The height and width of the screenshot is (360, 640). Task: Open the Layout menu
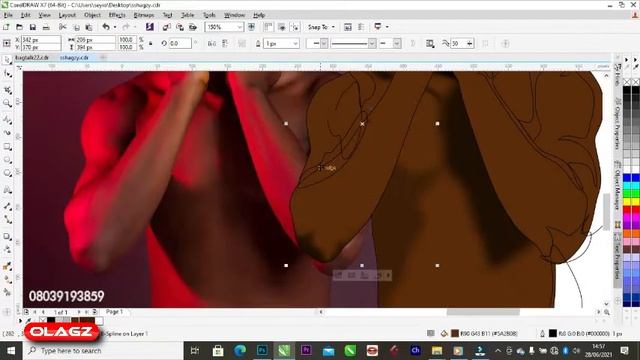[67, 15]
